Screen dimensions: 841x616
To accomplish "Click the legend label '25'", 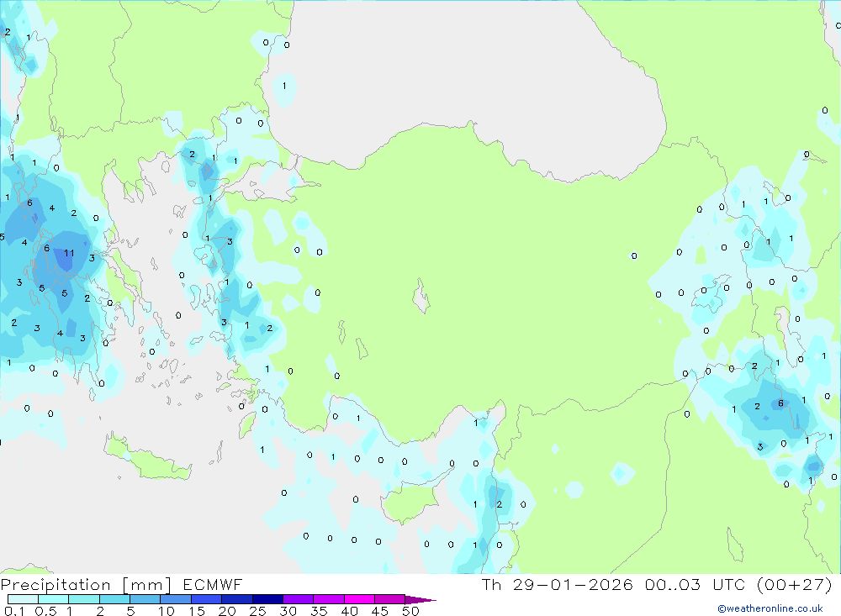I will pyautogui.click(x=257, y=611).
